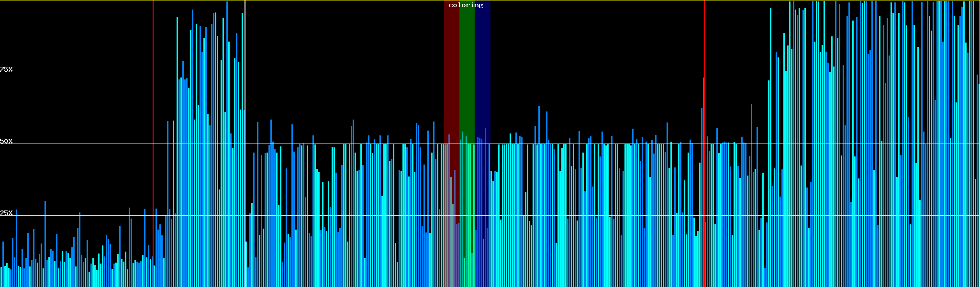Screen dimensions: 980x287
Task: Click the yellow 50% gridline
Action: pos(574,143)
